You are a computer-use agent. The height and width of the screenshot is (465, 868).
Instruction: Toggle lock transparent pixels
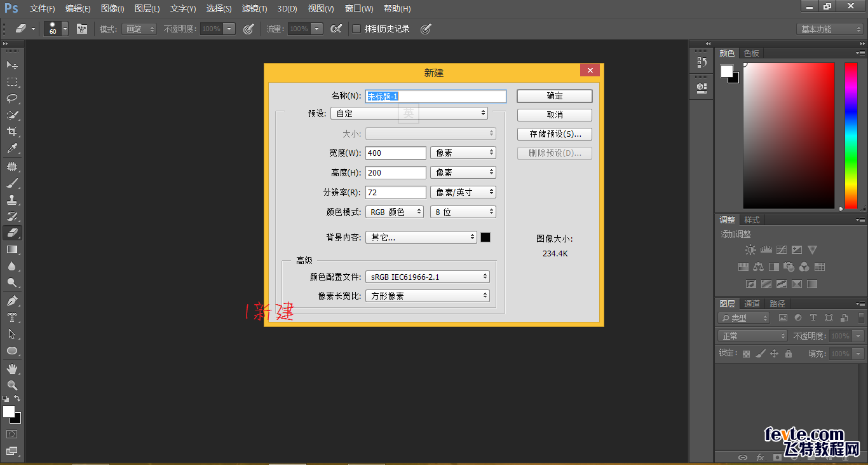(x=747, y=354)
